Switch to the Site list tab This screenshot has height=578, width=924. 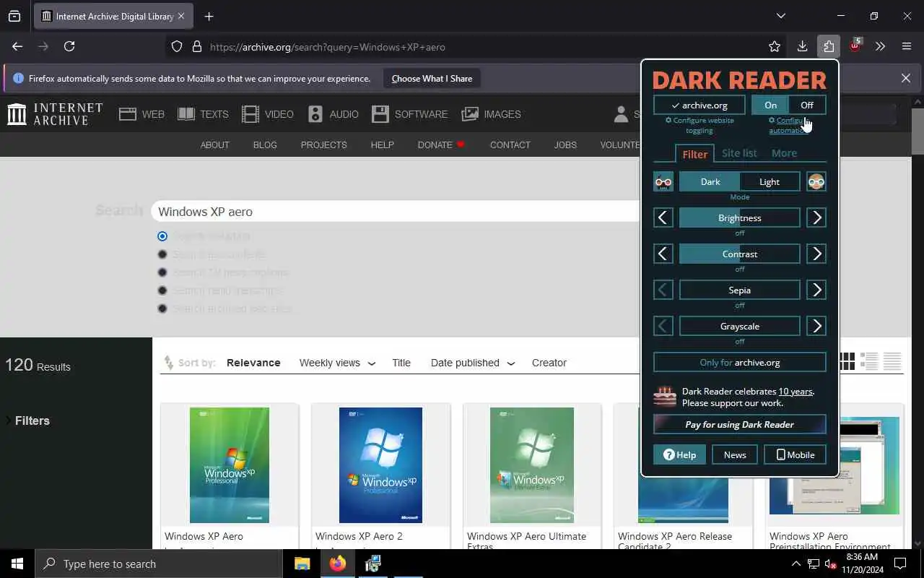pos(739,153)
